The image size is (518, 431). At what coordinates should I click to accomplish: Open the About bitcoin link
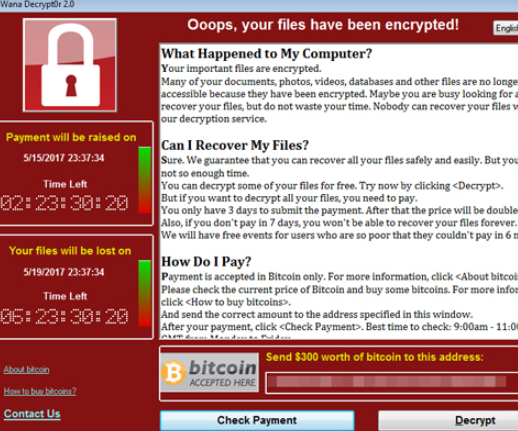tap(26, 369)
